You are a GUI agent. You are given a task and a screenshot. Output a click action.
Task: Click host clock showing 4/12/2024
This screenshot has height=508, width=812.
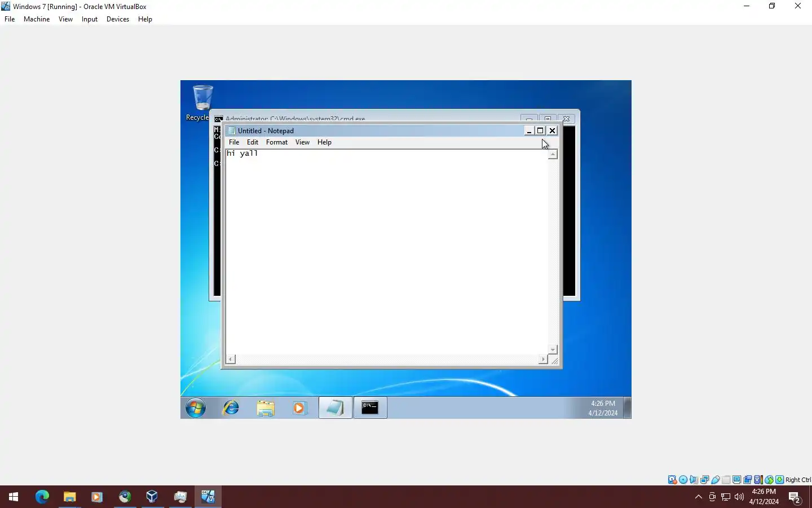pos(764,497)
